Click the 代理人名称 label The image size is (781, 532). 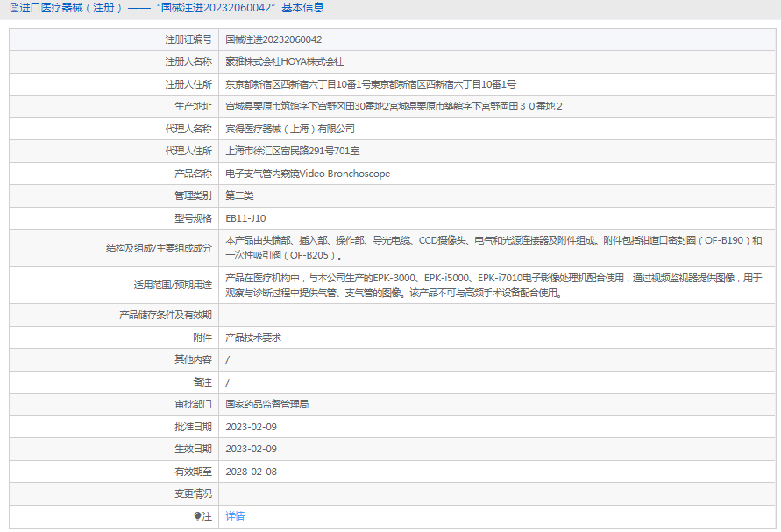[x=188, y=129]
